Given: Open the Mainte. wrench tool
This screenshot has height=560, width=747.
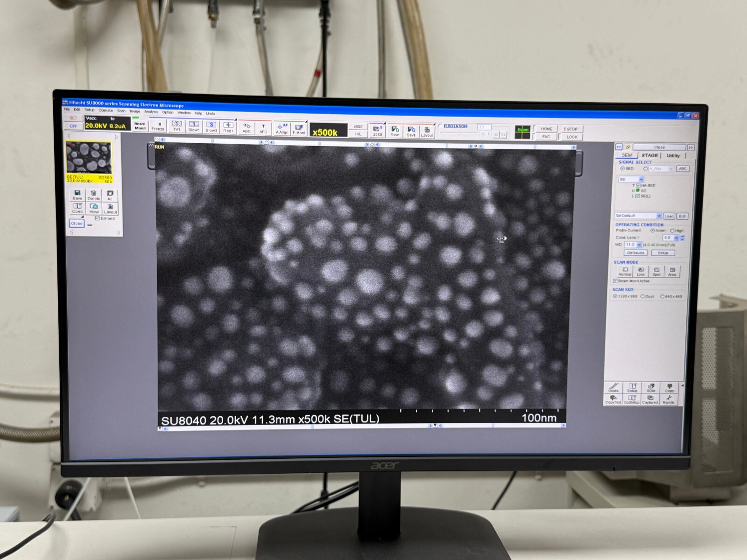Looking at the screenshot, I should tap(669, 399).
